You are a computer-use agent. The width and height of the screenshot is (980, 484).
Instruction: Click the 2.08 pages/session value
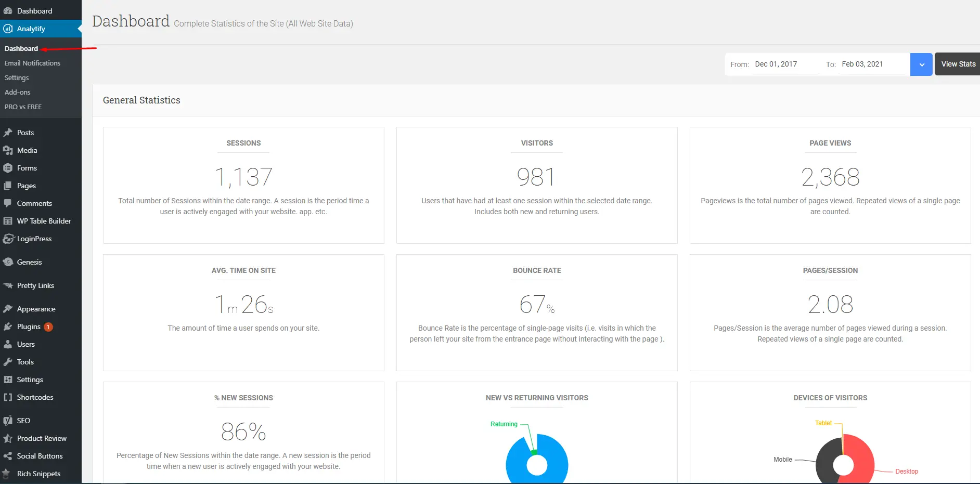coord(830,304)
